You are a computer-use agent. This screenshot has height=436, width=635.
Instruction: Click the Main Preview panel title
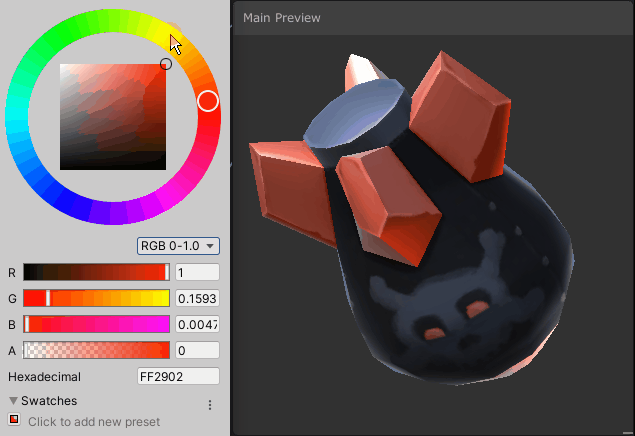pos(281,18)
